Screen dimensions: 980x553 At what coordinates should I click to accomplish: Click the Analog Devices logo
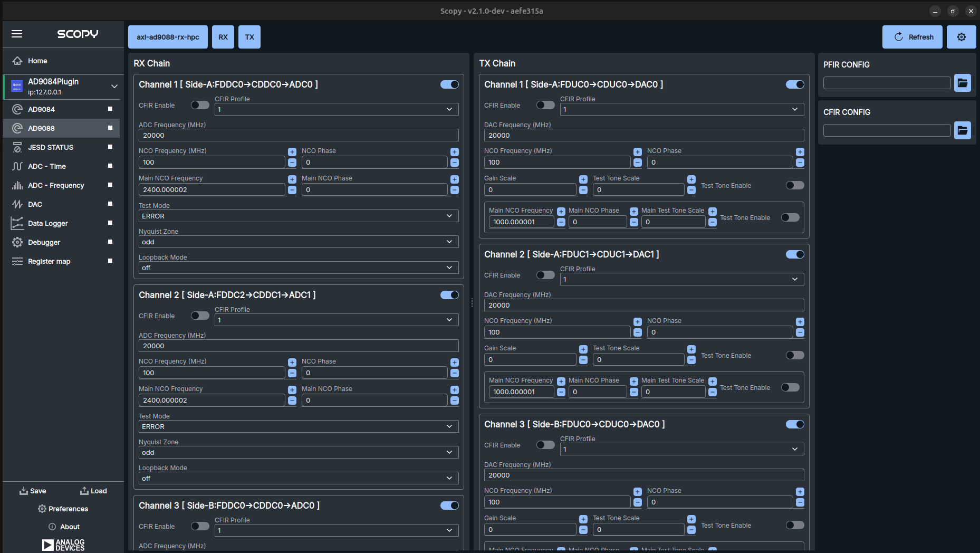pyautogui.click(x=63, y=545)
